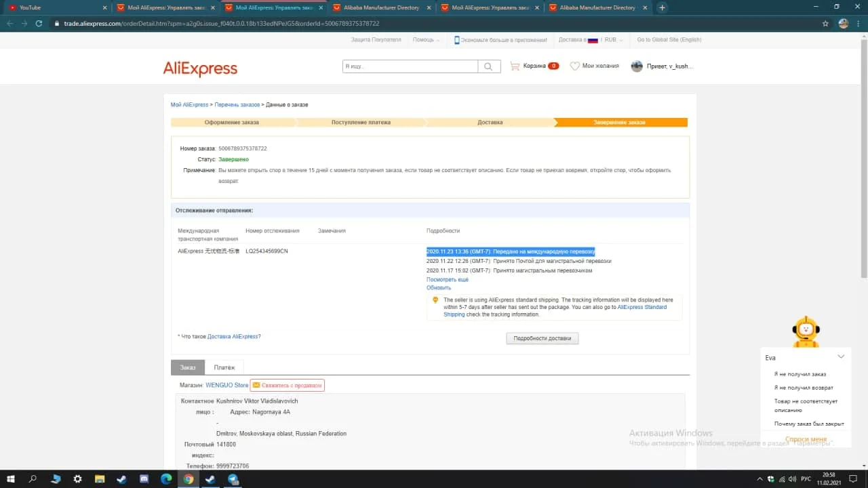The width and height of the screenshot is (868, 488).
Task: Close the YouTube browser tab
Action: (104, 7)
